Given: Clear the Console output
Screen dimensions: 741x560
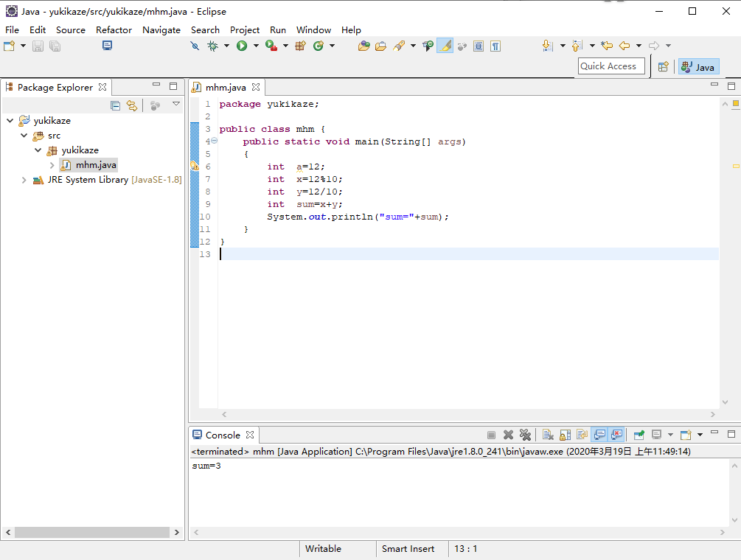Looking at the screenshot, I should [548, 435].
